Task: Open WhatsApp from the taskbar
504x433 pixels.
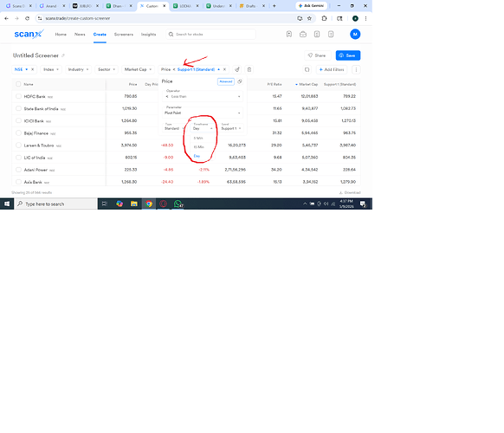Action: [x=178, y=204]
